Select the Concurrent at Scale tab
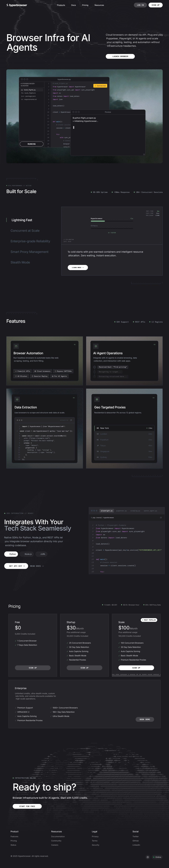Viewport: 169px width, 868px height. click(x=25, y=231)
